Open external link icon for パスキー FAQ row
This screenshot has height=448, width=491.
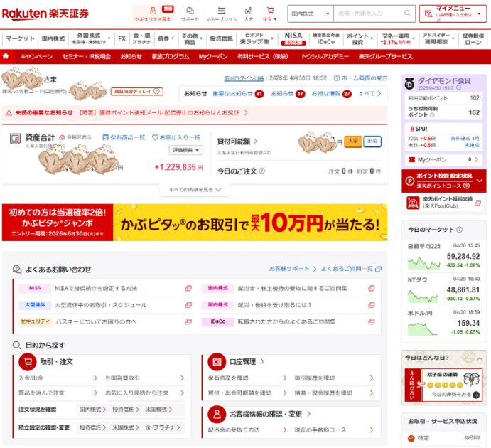point(188,321)
